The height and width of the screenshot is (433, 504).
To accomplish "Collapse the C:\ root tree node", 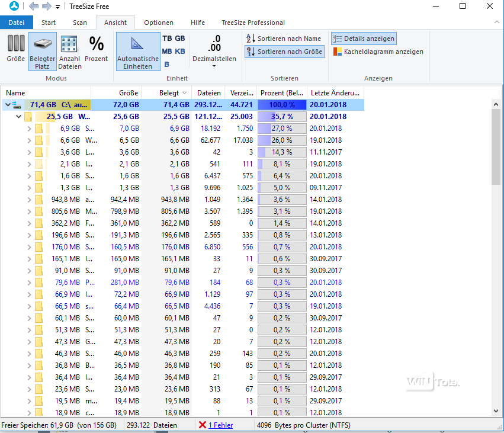I will pyautogui.click(x=7, y=105).
